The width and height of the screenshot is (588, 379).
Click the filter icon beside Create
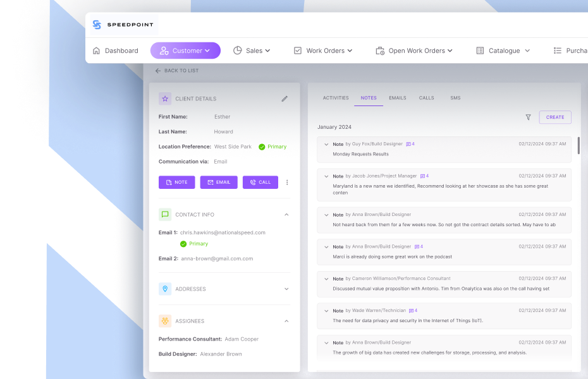528,117
